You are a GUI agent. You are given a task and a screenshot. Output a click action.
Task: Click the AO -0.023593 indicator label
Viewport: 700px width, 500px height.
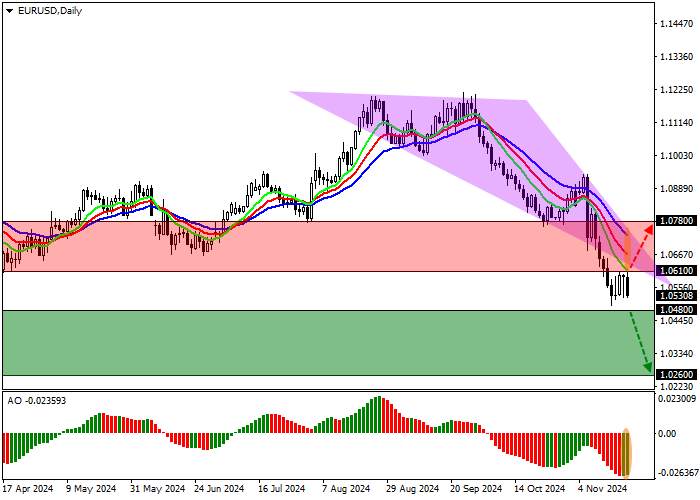37,401
